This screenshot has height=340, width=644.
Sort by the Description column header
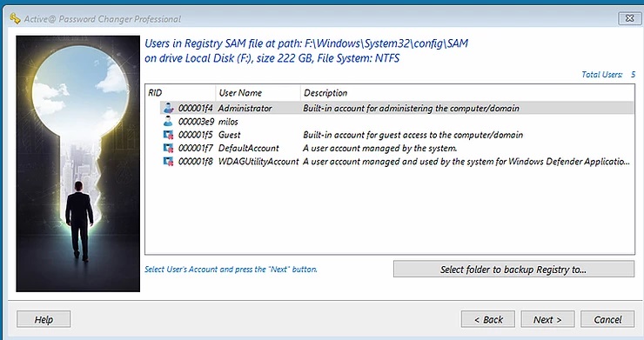pyautogui.click(x=467, y=93)
